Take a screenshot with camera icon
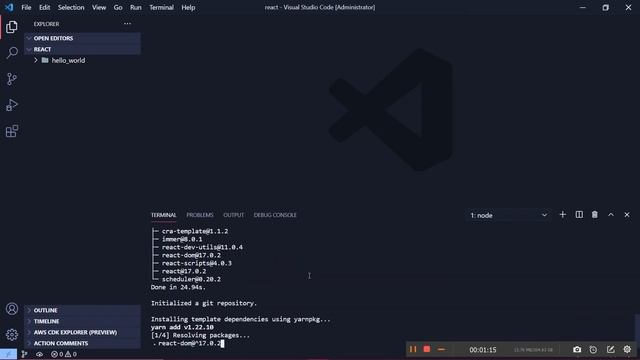The image size is (640, 360). [577, 349]
